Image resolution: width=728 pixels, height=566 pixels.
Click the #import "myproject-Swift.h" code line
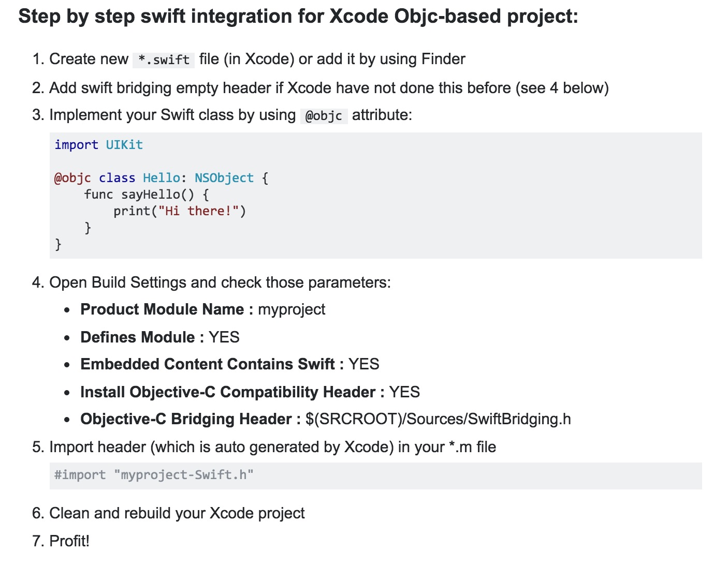coord(154,475)
